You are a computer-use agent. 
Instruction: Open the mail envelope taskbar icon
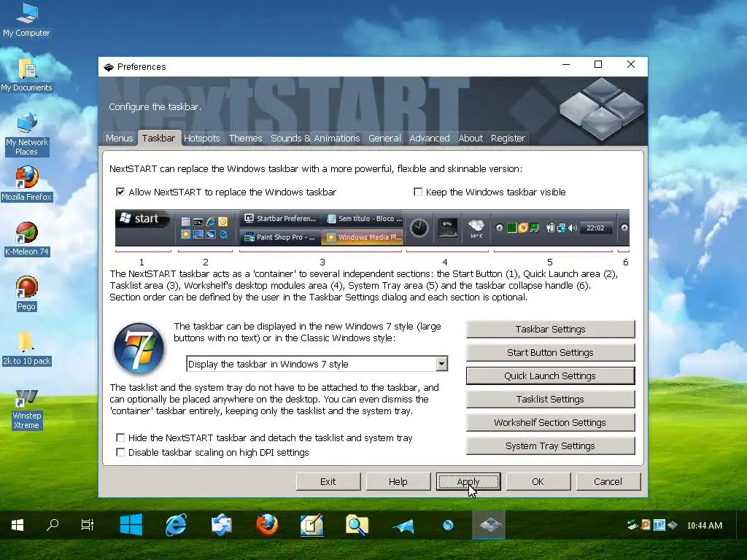(x=222, y=525)
